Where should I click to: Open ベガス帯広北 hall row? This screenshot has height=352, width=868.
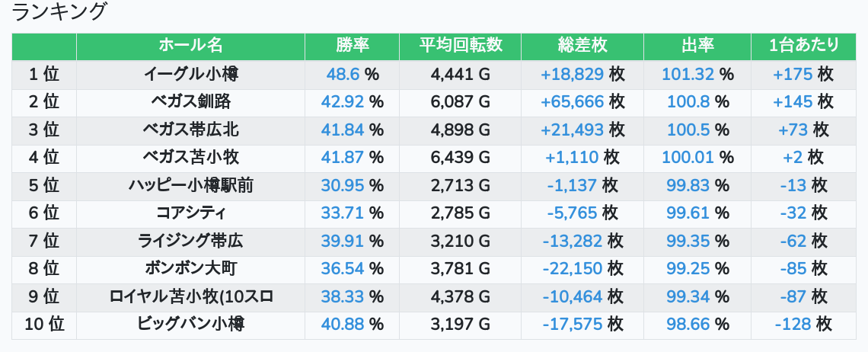tap(190, 130)
